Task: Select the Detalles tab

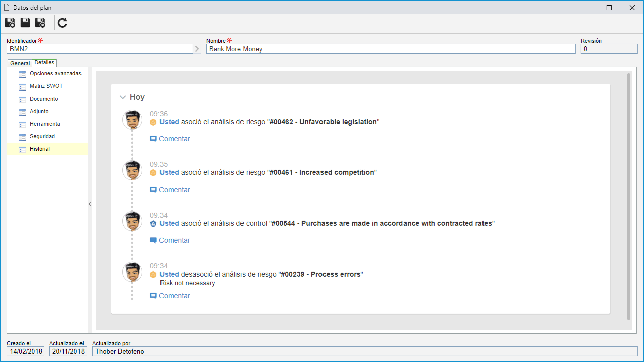Action: pos(44,63)
